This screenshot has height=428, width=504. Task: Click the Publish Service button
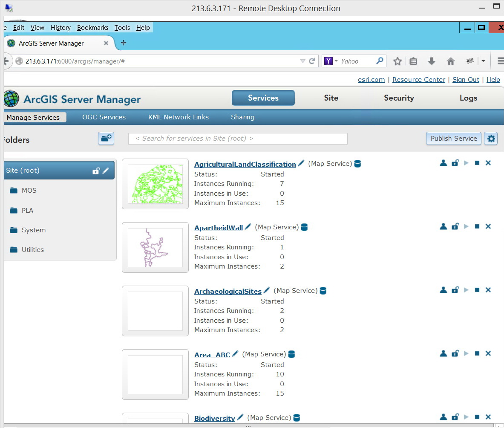[454, 138]
